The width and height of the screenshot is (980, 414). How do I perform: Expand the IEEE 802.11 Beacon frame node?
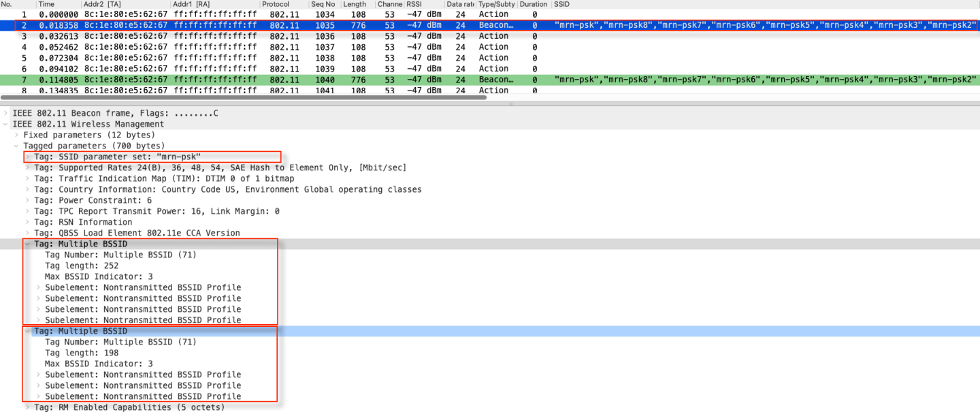[x=7, y=113]
